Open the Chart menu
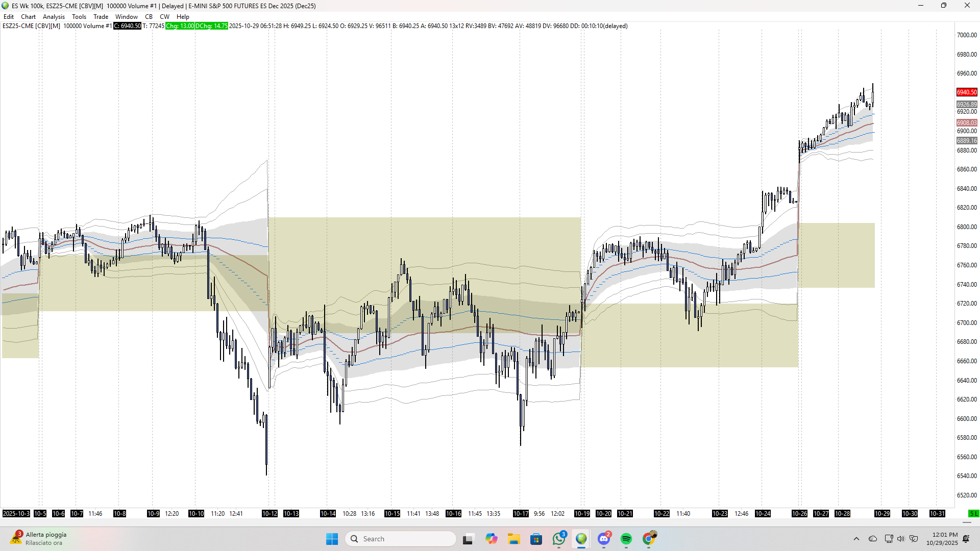The image size is (980, 551). click(x=28, y=16)
